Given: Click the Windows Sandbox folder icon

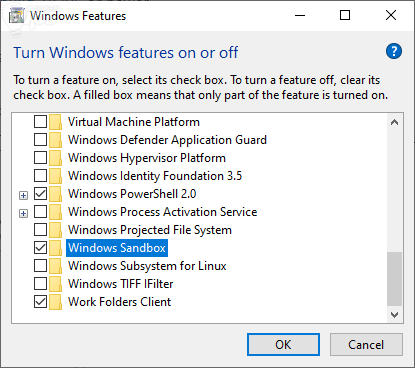Looking at the screenshot, I should pos(55,248).
